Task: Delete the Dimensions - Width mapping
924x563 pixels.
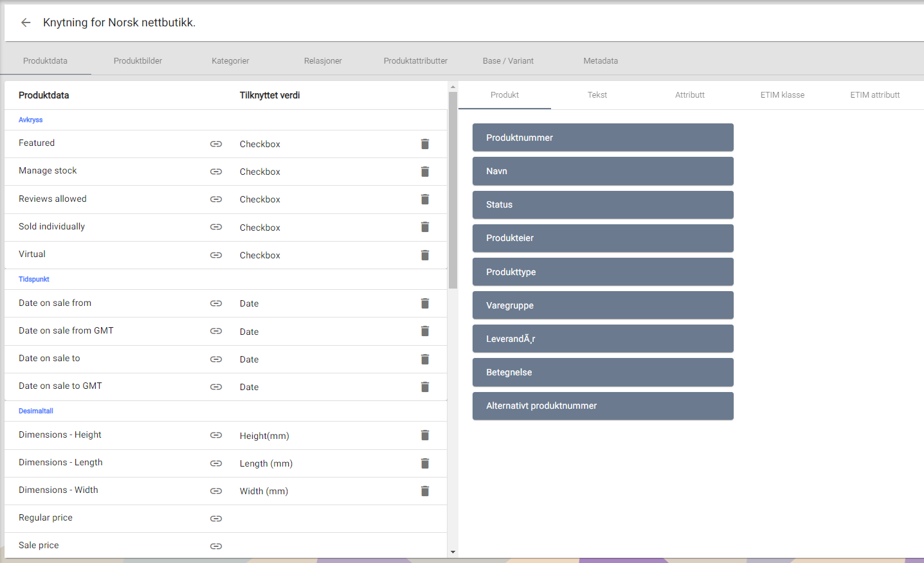Action: tap(425, 491)
